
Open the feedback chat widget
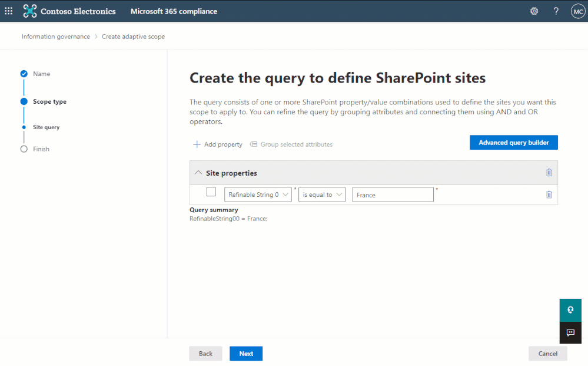(x=570, y=332)
